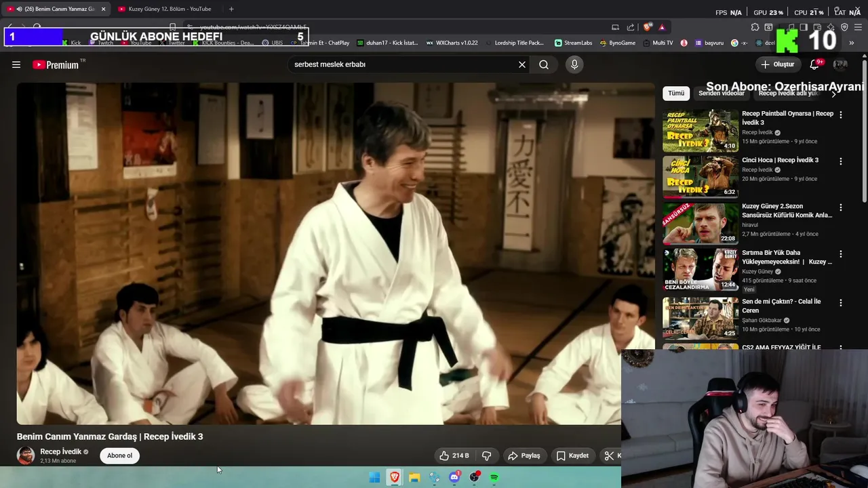Click the channel name "hiravul"

[x=750, y=225]
